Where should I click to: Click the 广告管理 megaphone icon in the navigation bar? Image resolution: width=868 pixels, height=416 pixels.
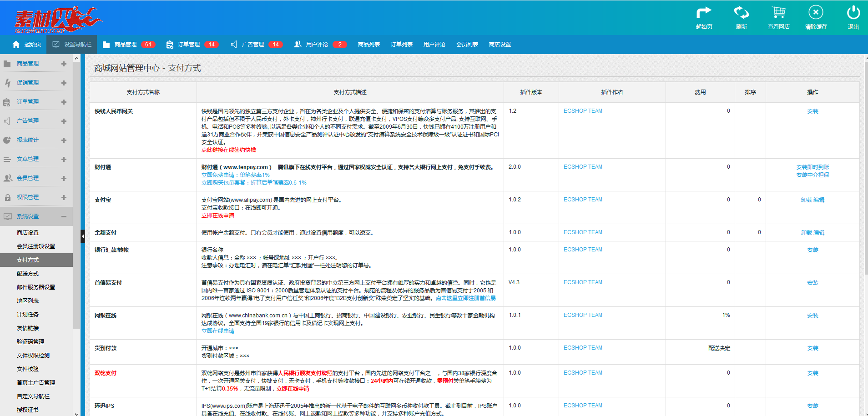[234, 45]
